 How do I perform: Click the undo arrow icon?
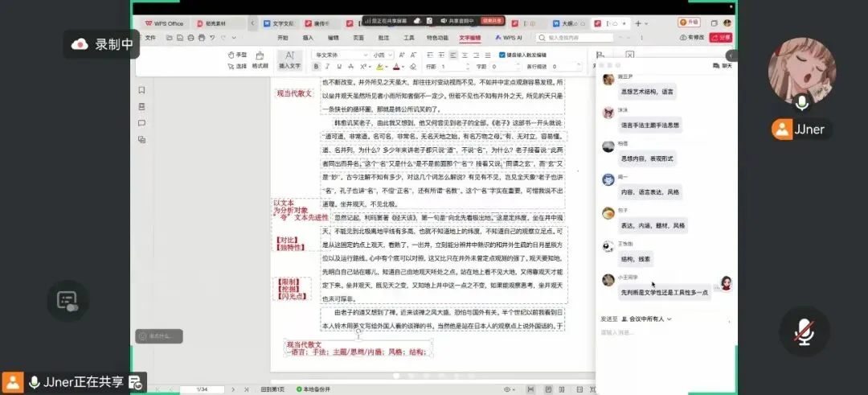212,38
